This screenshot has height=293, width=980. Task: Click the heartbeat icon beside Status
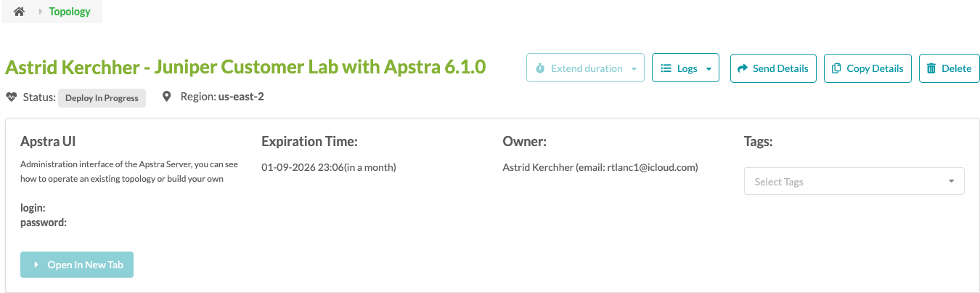click(12, 97)
